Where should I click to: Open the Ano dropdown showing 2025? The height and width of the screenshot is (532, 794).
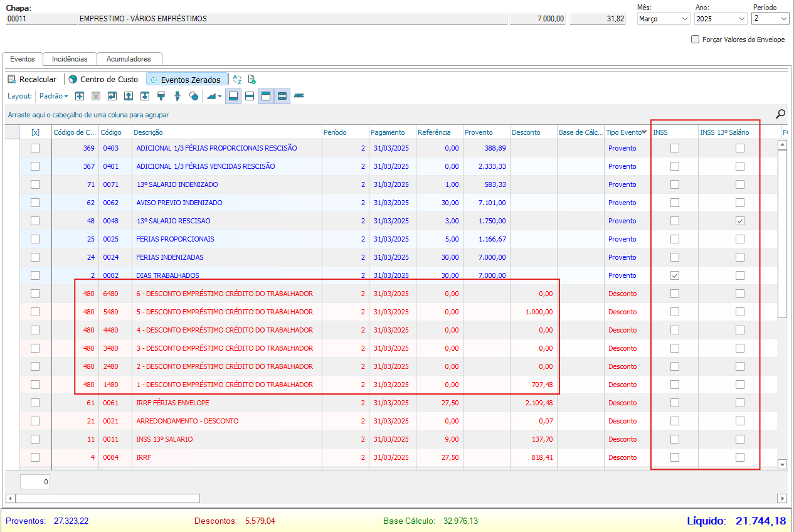click(721, 19)
